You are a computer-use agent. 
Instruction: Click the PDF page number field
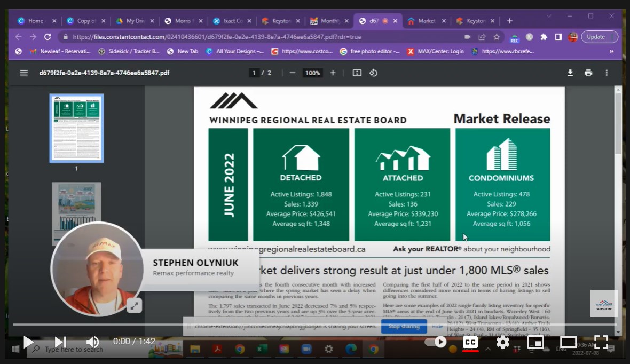point(254,73)
